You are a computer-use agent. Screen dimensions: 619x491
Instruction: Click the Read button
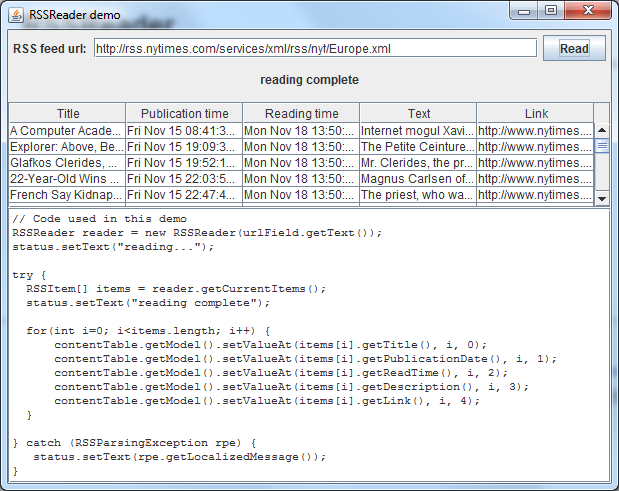click(x=574, y=48)
